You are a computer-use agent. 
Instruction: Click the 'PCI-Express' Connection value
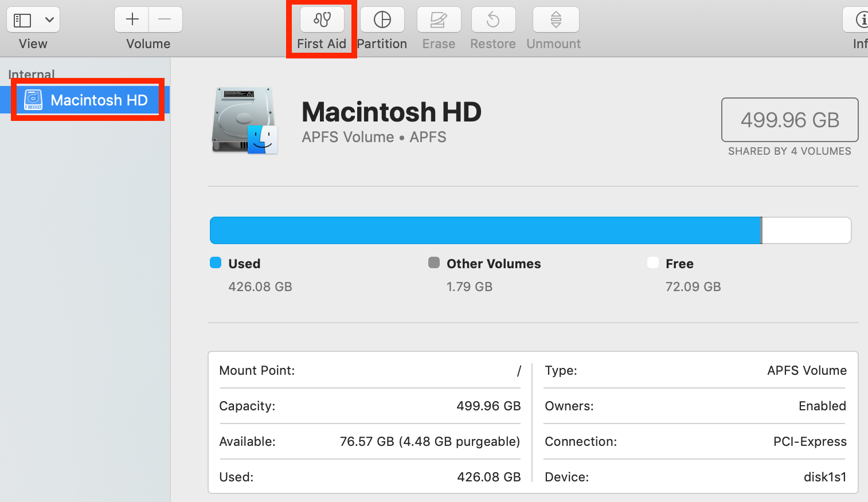pos(810,441)
